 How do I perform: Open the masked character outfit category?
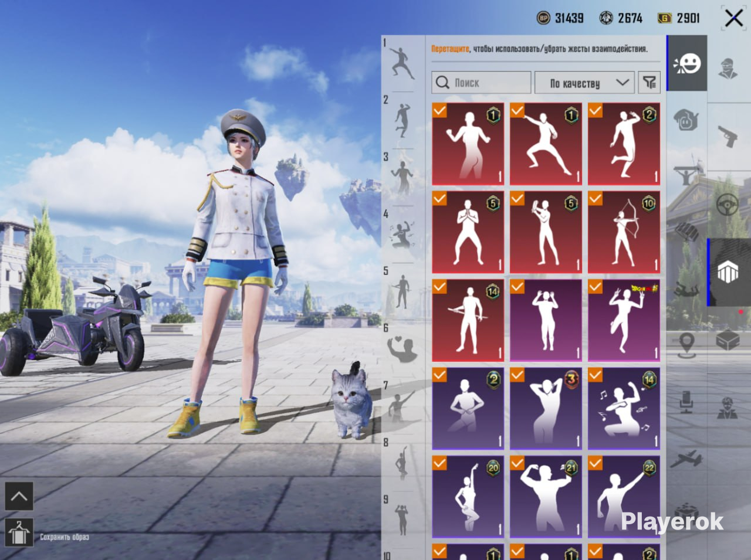click(728, 67)
